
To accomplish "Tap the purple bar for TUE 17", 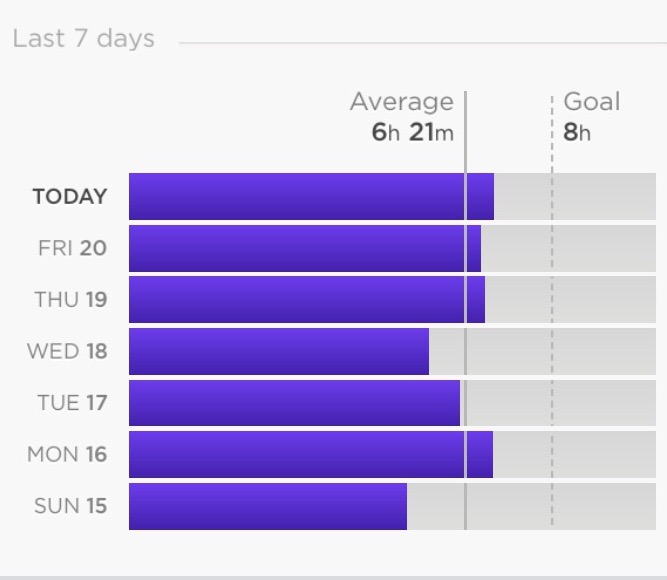I will tap(294, 403).
